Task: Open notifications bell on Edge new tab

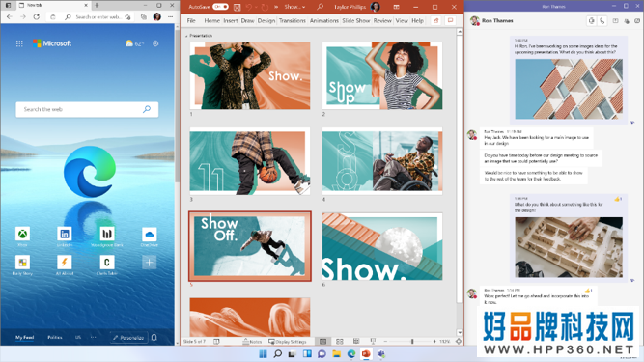Action: pyautogui.click(x=154, y=337)
